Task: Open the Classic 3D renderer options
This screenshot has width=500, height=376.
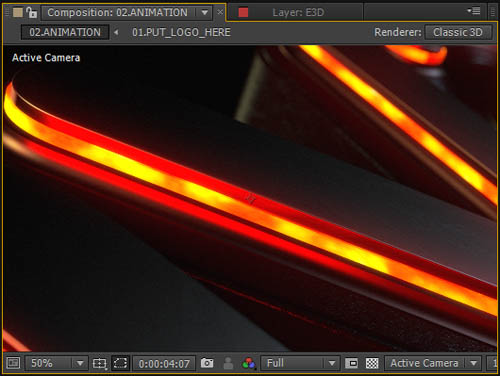Action: tap(458, 32)
